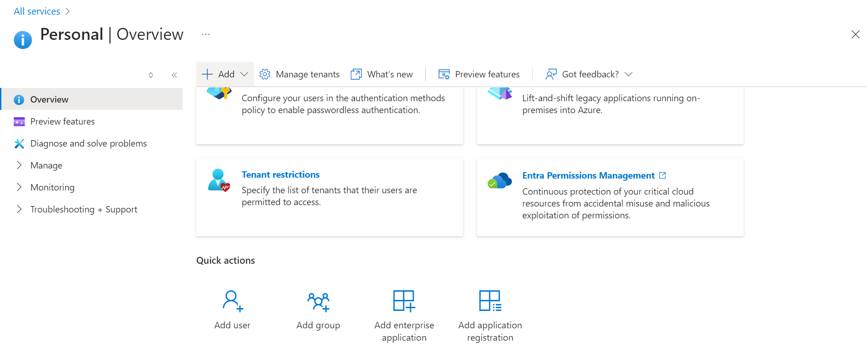
Task: Click the What's new external link icon
Action: tap(356, 74)
